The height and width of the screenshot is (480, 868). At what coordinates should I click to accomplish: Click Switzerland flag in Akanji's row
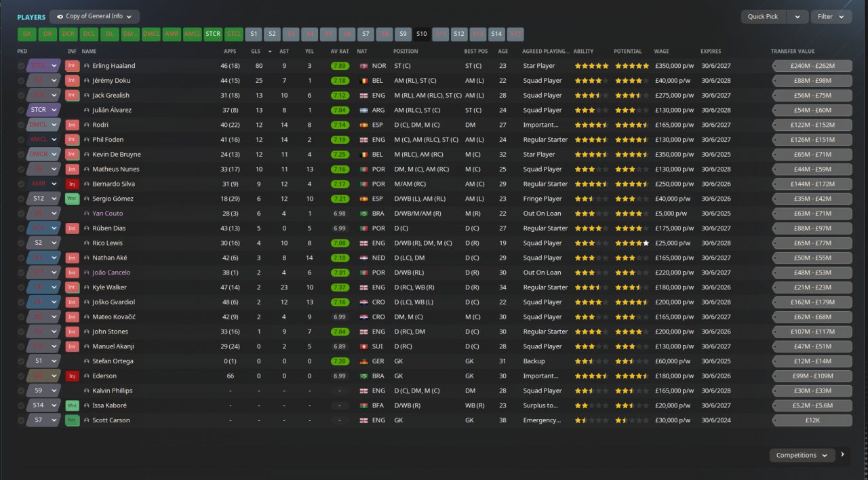pyautogui.click(x=363, y=346)
